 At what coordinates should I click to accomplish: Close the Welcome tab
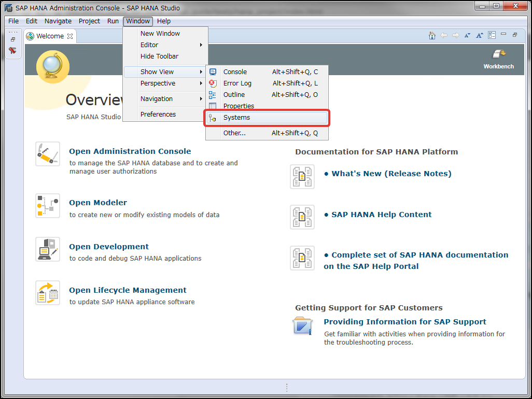[70, 36]
